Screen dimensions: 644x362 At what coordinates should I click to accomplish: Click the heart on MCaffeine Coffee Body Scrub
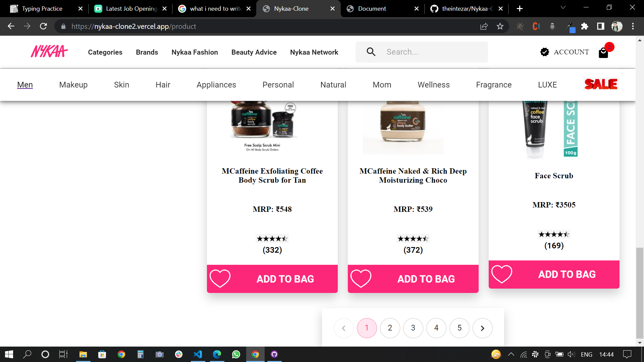[220, 279]
